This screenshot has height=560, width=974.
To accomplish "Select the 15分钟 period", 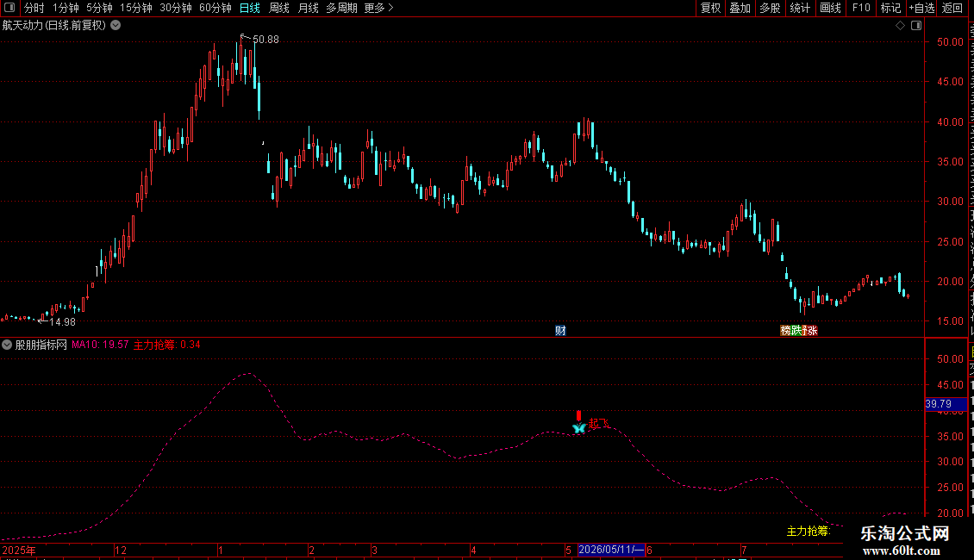I will pos(136,8).
